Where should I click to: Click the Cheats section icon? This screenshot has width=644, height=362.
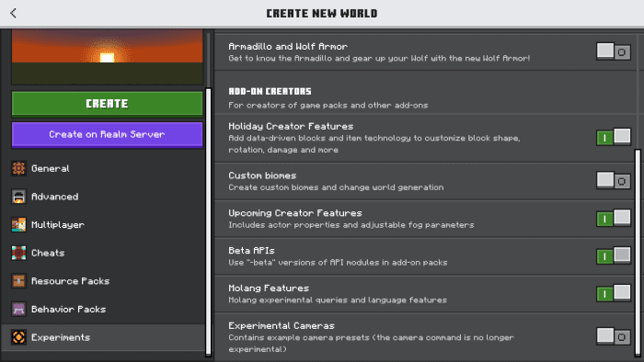pos(18,253)
